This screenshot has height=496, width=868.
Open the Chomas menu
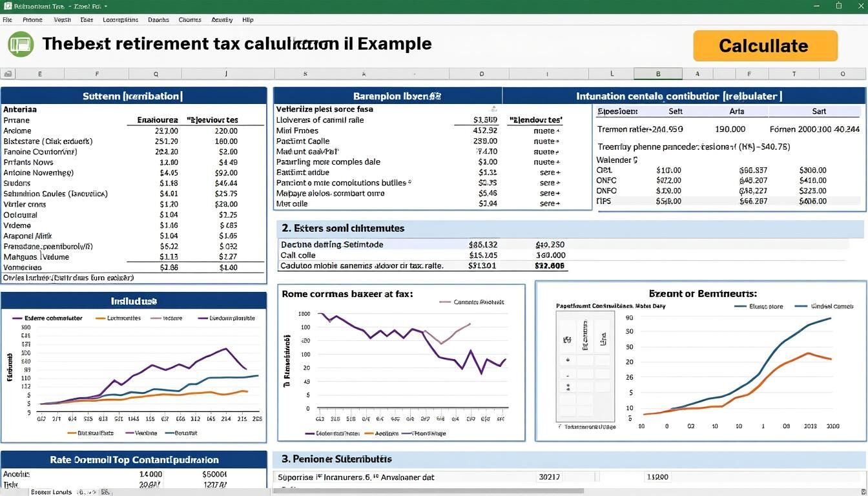(189, 19)
